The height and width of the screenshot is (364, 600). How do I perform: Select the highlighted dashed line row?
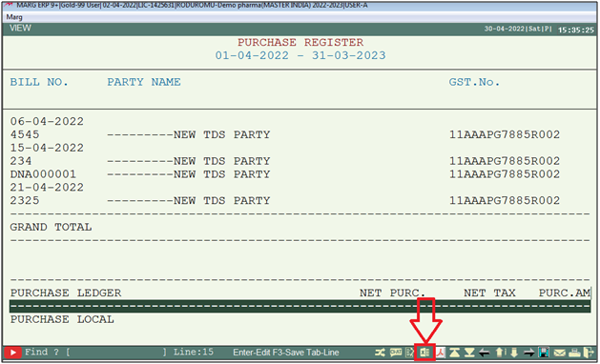(300, 306)
